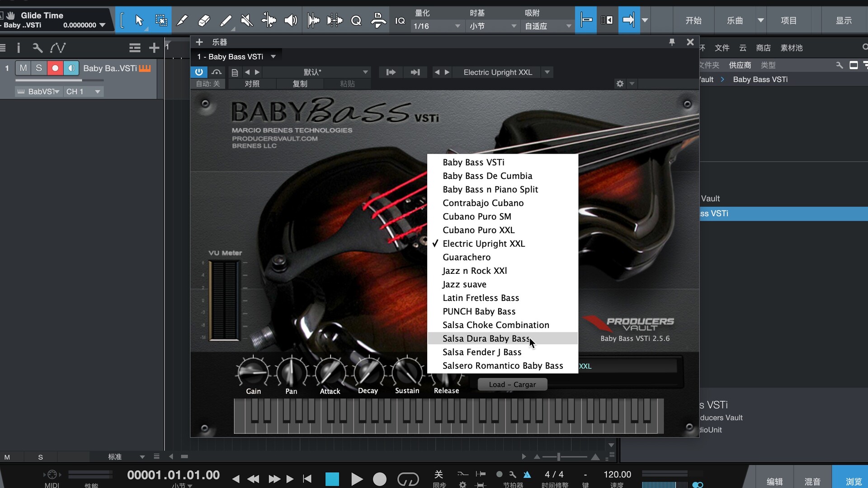This screenshot has width=868, height=488.
Task: Toggle record arm on track 1
Action: 55,68
